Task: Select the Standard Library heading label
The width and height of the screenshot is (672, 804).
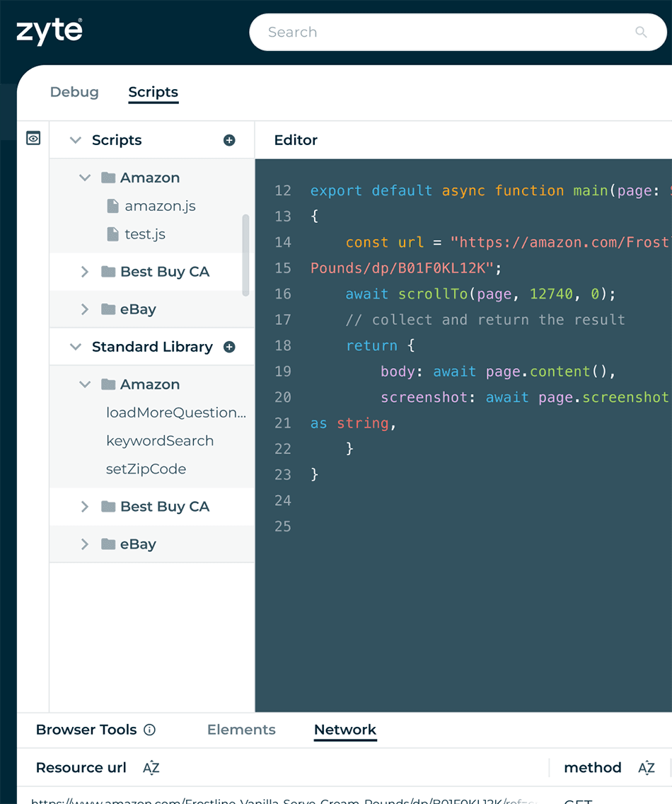Action: click(x=152, y=347)
